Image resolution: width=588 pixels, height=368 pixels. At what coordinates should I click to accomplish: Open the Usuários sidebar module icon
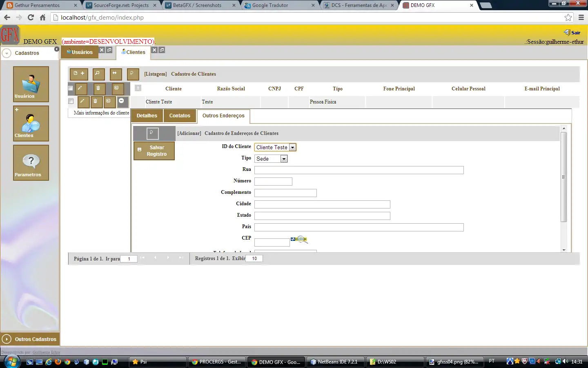point(31,84)
